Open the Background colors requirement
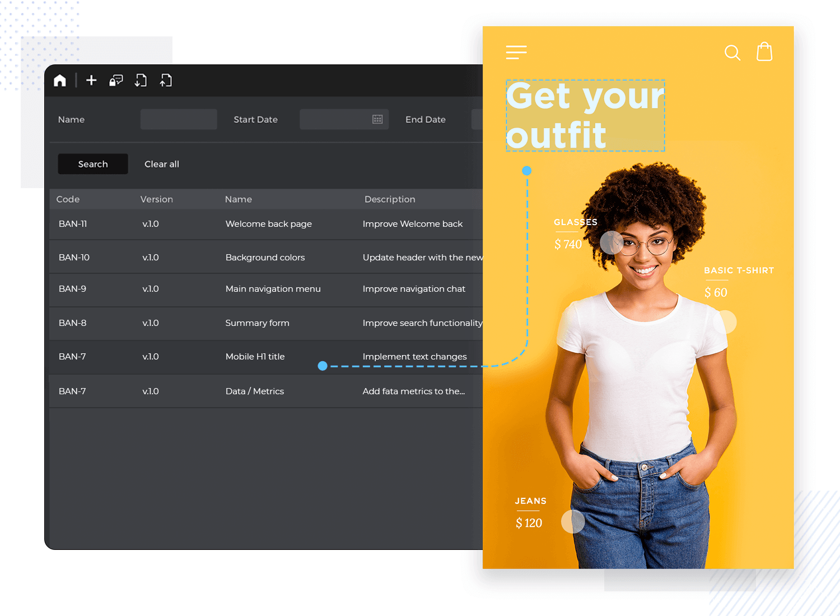The height and width of the screenshot is (616, 840). tap(265, 258)
